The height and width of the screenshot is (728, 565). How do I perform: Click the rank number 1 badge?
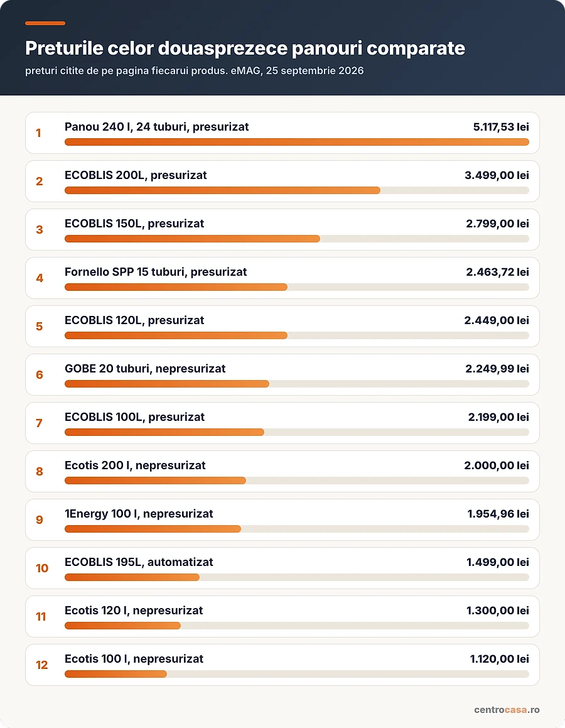39,133
